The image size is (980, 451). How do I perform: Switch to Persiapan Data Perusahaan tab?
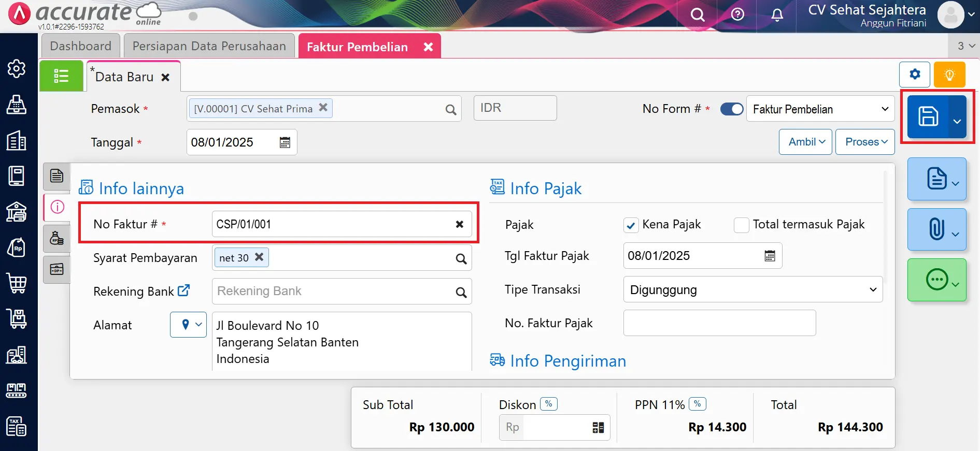(x=209, y=46)
